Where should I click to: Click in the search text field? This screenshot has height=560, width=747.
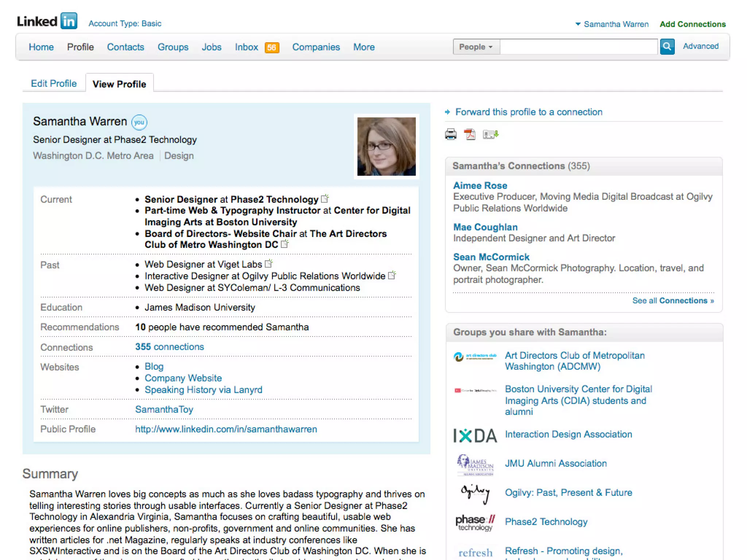click(578, 47)
